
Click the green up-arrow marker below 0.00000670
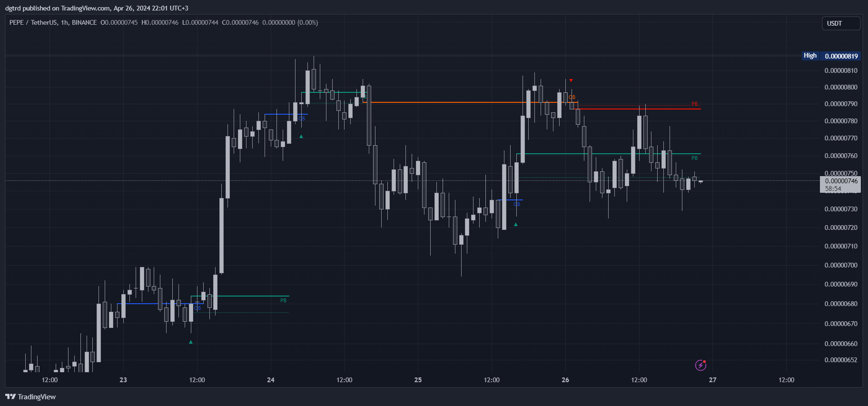coord(191,342)
